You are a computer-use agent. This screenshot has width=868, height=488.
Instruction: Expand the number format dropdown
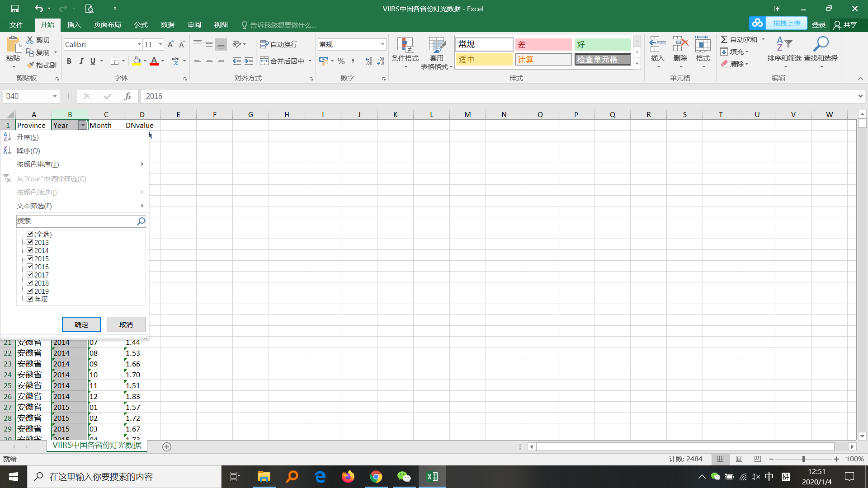(382, 44)
